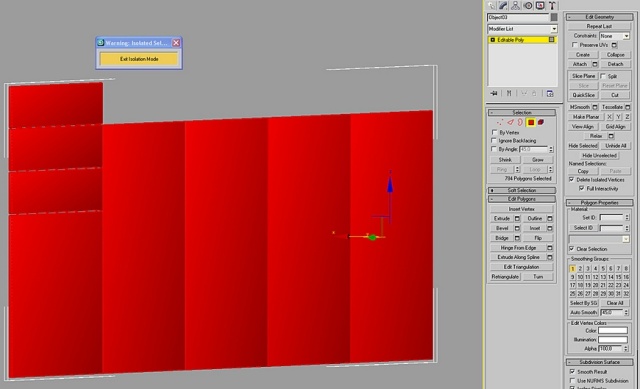Select Vertex sub-object level icon
The height and width of the screenshot is (389, 640).
click(500, 122)
